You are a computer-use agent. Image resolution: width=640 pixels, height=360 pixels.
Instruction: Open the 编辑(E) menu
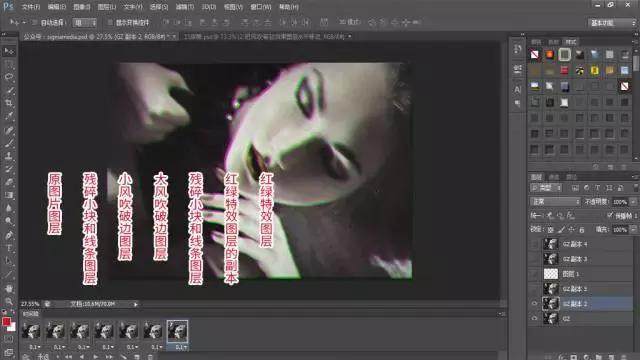pyautogui.click(x=57, y=7)
